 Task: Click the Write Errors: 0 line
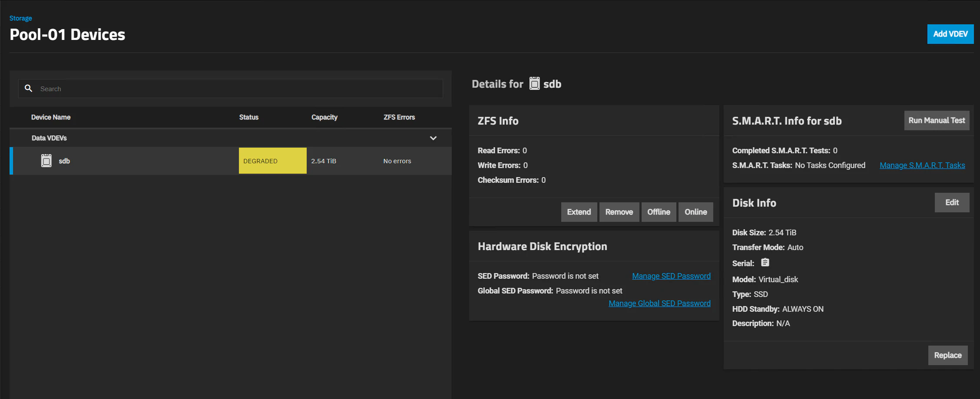[503, 165]
